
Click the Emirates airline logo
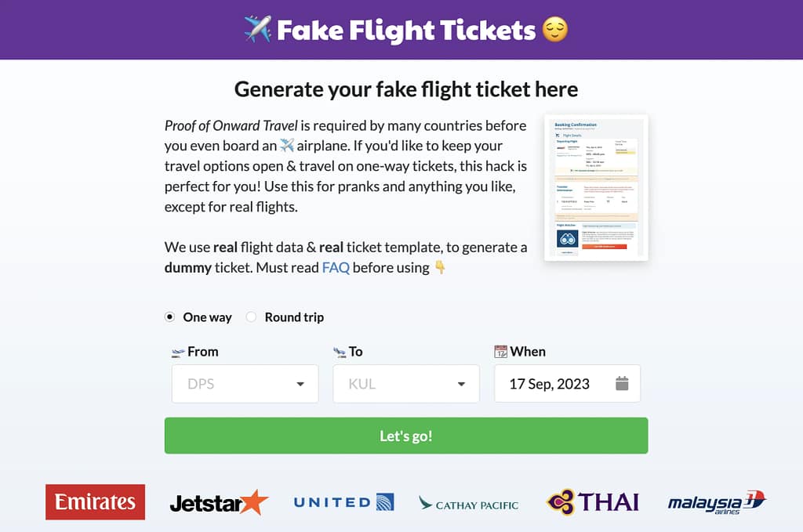pos(95,502)
